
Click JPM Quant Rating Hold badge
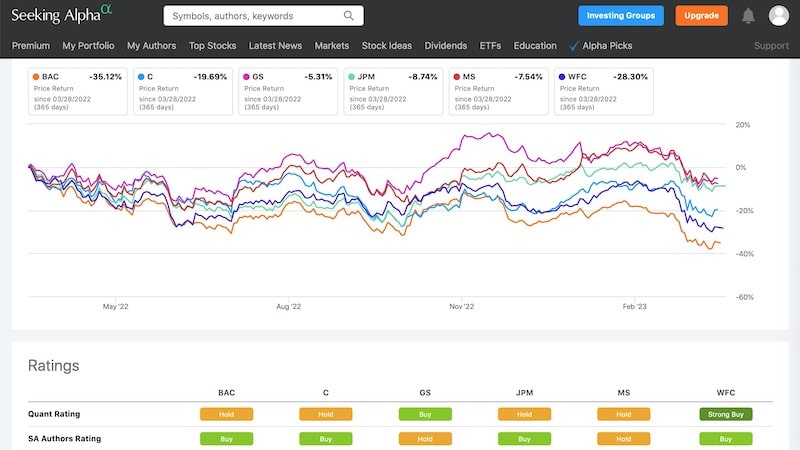[x=524, y=414]
